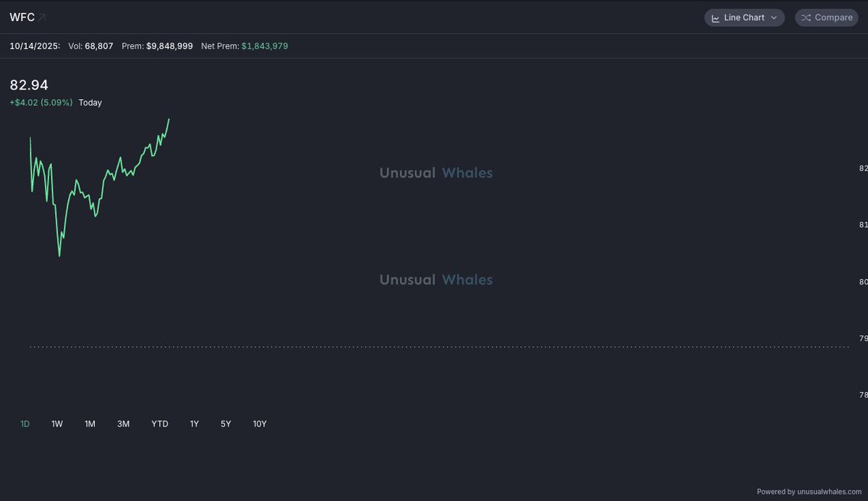This screenshot has width=868, height=501.
Task: Open the WFC external link arrow icon
Action: 42,17
